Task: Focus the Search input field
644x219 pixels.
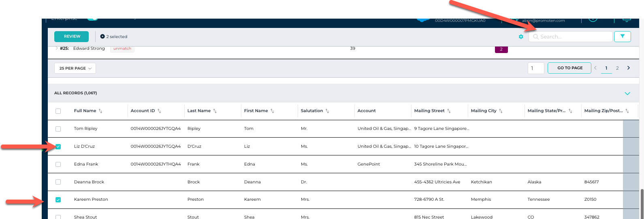Action: 570,36
